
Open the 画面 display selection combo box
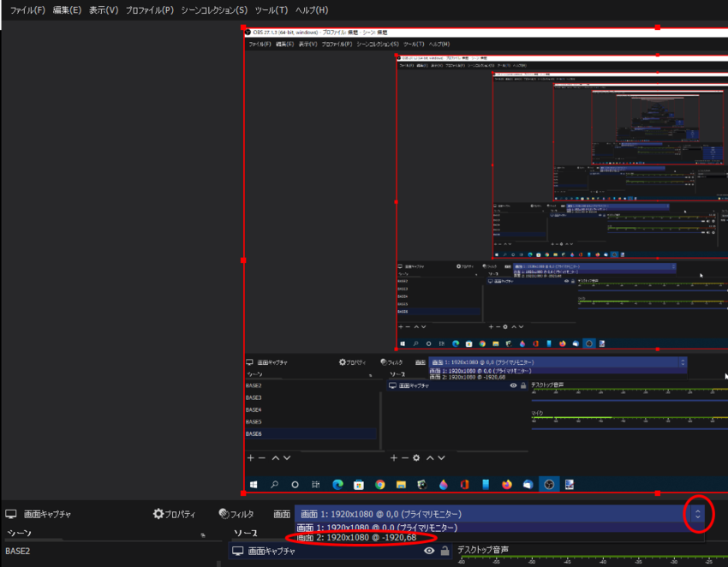(x=499, y=514)
